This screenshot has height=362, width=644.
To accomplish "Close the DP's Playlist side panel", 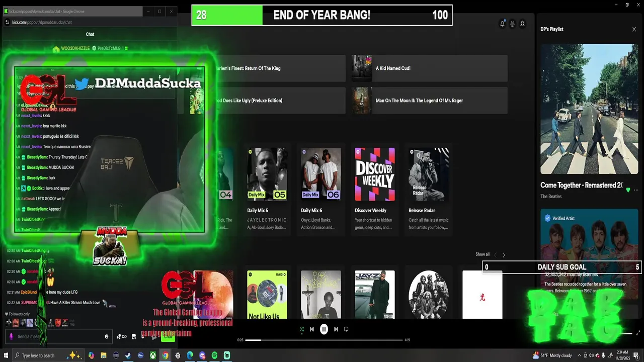I will click(634, 29).
